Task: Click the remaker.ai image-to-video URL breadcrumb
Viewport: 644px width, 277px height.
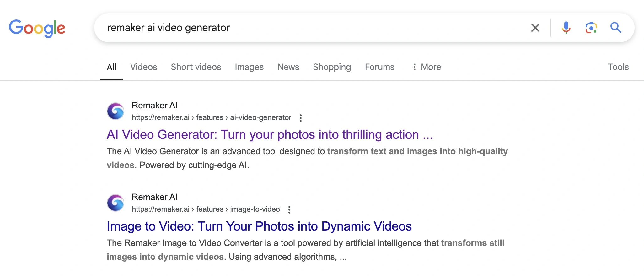Action: coord(206,209)
